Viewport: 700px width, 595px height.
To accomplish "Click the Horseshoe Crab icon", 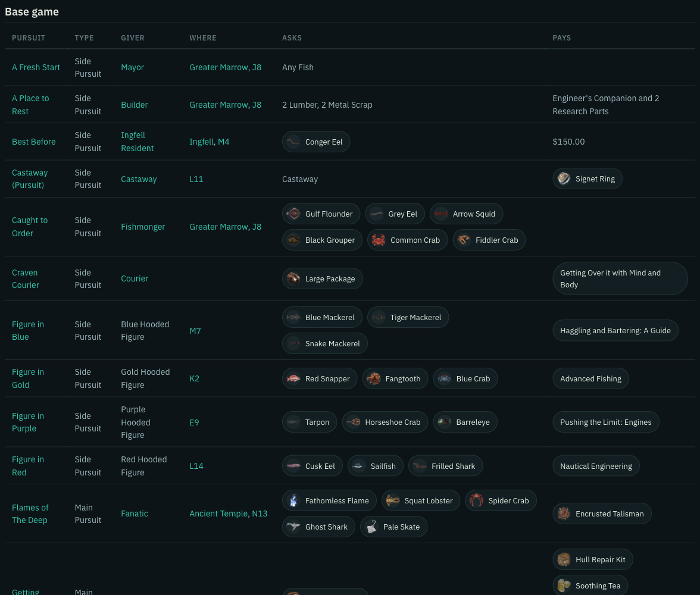I will coord(354,422).
